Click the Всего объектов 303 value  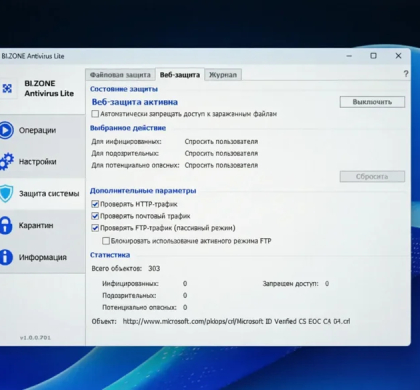pos(154,268)
